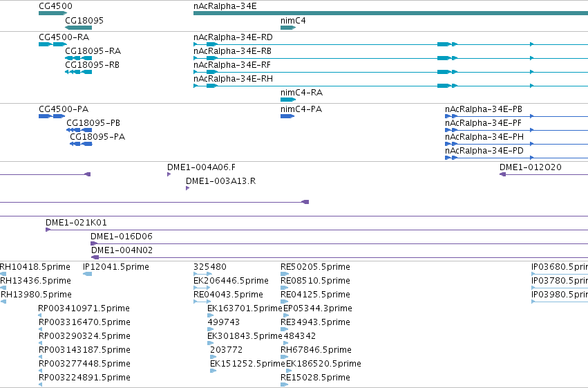Viewport: 588px width, 388px height.
Task: Select nAcRalpha-34E-PH protein label
Action: (484, 137)
